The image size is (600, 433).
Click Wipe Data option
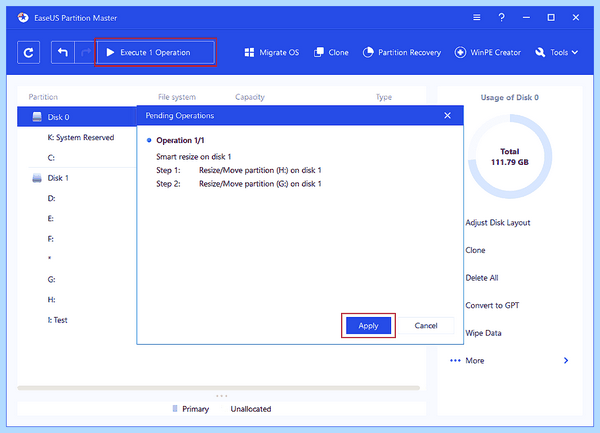[x=483, y=333]
